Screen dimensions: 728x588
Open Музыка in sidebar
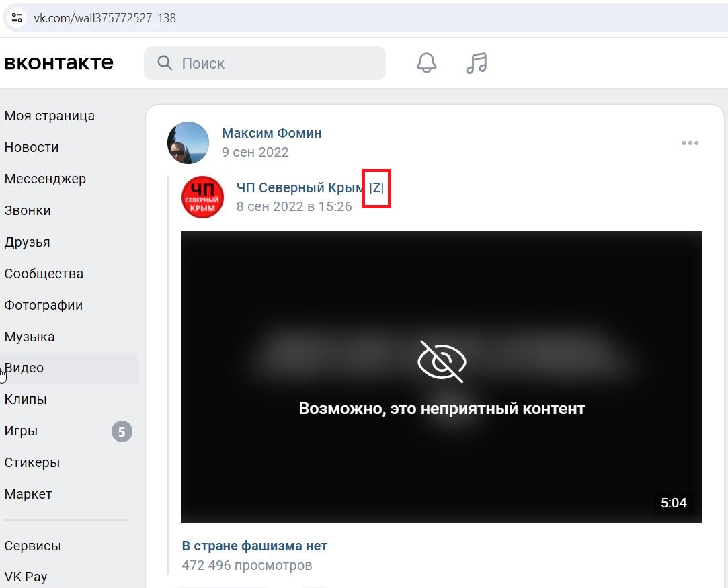pos(30,337)
